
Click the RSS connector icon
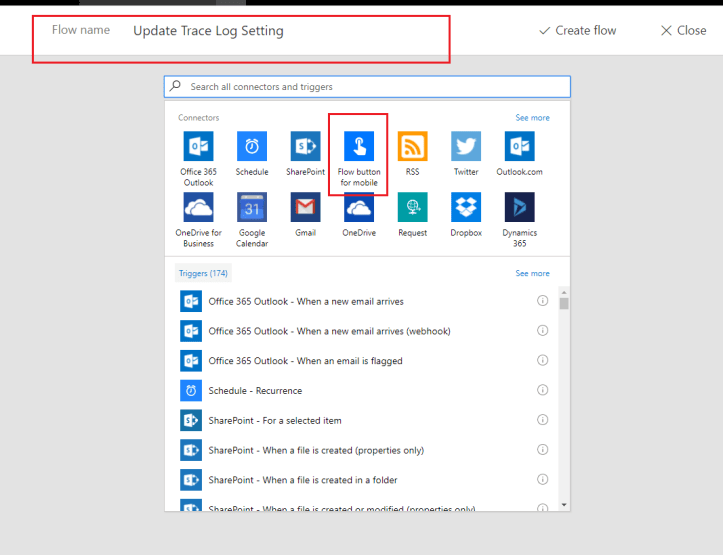pos(412,147)
